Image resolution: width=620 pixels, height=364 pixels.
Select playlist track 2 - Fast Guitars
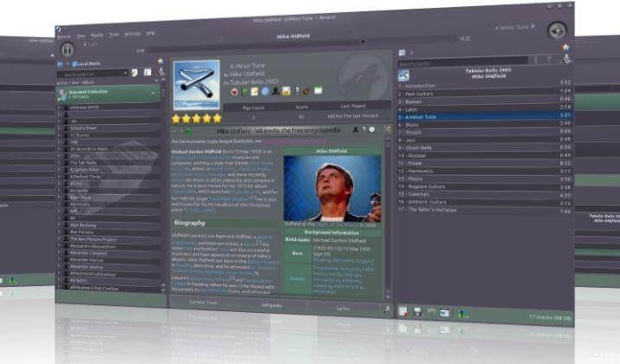485,93
